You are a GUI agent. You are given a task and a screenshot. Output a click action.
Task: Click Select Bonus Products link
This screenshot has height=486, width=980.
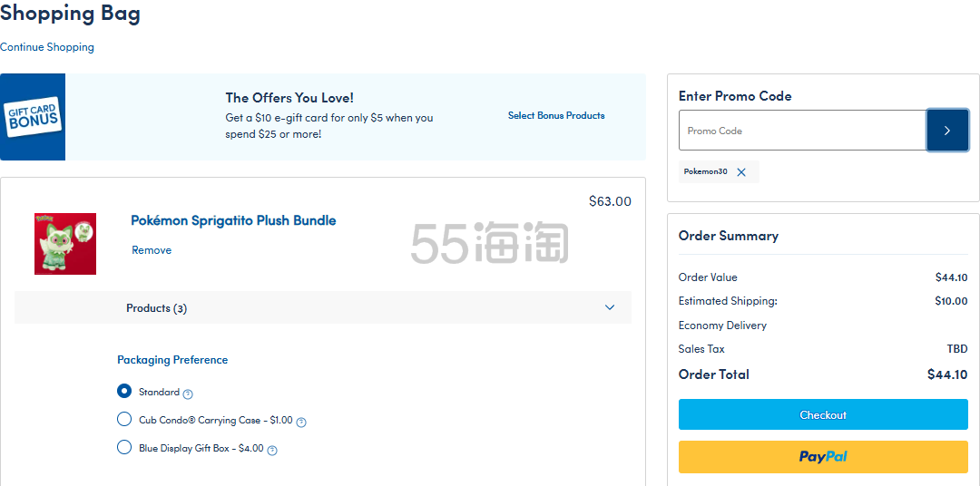tap(556, 116)
